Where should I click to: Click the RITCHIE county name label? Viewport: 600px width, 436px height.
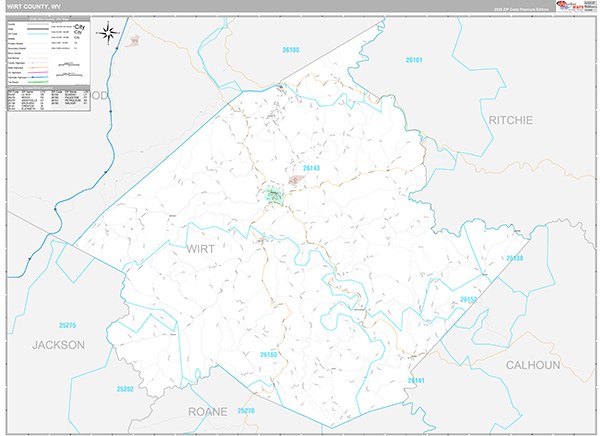point(510,120)
